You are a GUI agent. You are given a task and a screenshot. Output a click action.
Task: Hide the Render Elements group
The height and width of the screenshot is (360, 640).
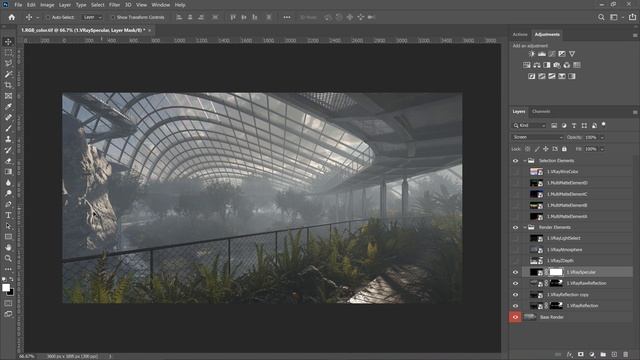coord(515,227)
